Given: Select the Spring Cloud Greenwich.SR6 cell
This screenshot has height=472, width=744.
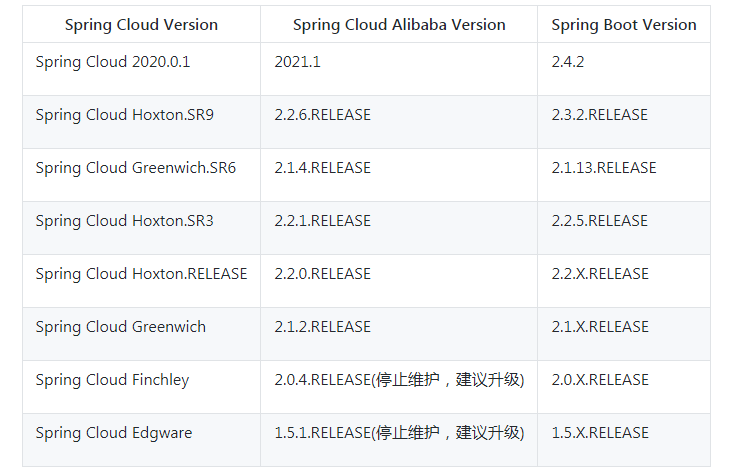Looking at the screenshot, I should pos(141,175).
